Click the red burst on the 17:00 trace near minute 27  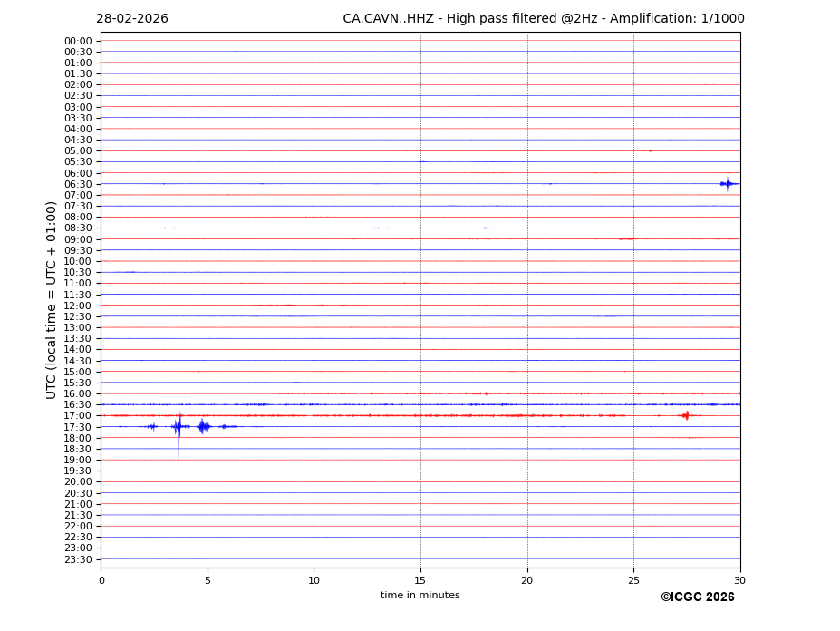pyautogui.click(x=686, y=415)
